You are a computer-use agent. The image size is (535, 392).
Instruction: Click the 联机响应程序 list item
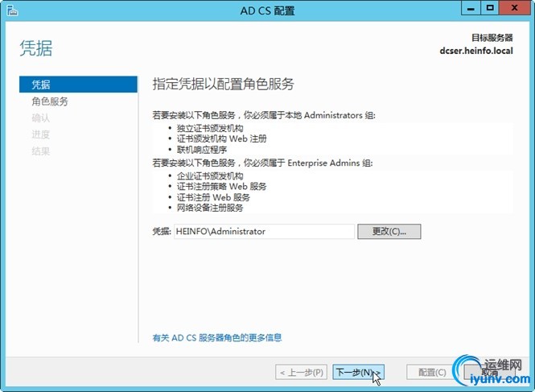[x=202, y=150]
